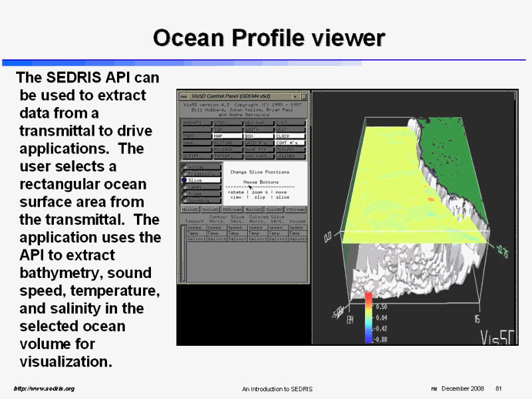Select the Normal mouse mode
The width and height of the screenshot is (532, 399).
coord(194,167)
